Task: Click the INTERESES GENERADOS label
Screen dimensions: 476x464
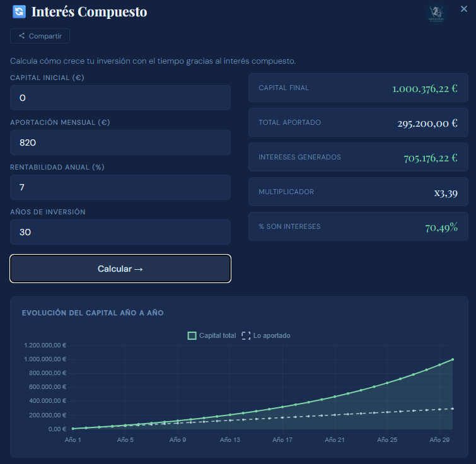Action: 299,157
